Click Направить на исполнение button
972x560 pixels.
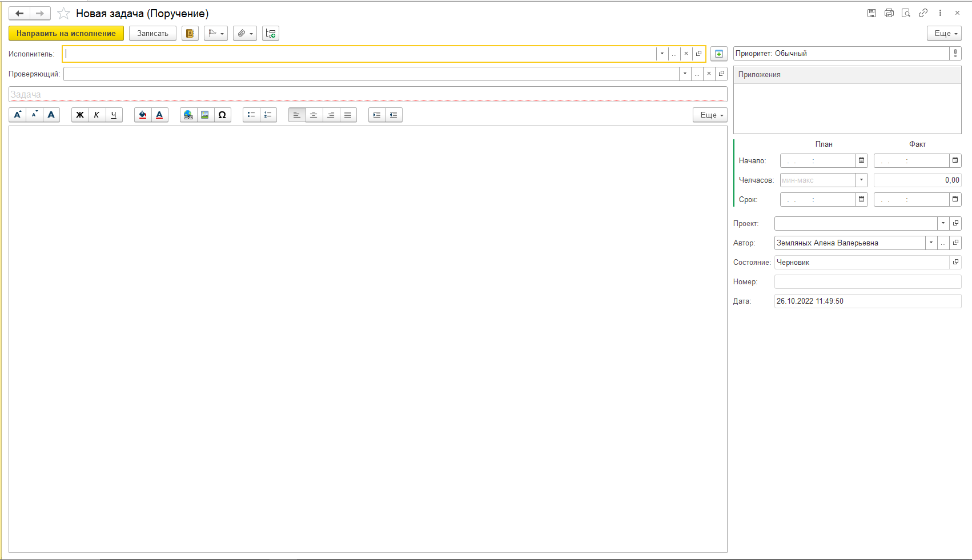coord(66,33)
